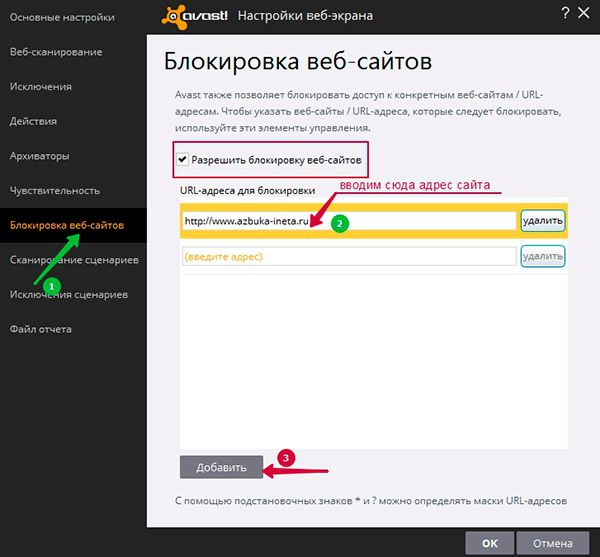Open the "Основные настройки" section
The image size is (600, 557).
[x=62, y=18]
